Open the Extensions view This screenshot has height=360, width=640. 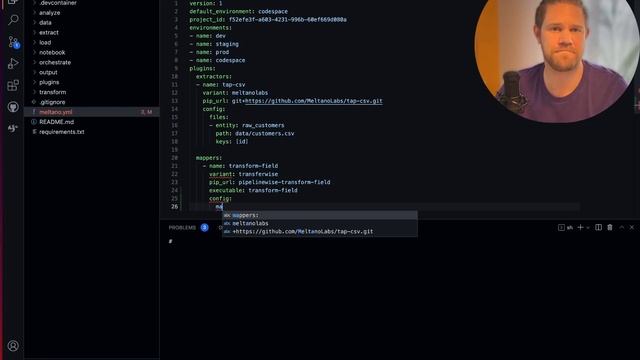click(x=13, y=85)
